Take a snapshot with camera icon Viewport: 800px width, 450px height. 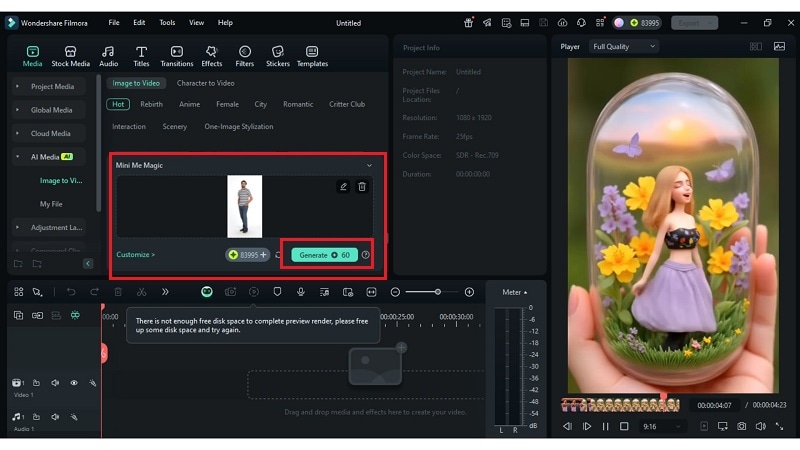[x=741, y=426]
